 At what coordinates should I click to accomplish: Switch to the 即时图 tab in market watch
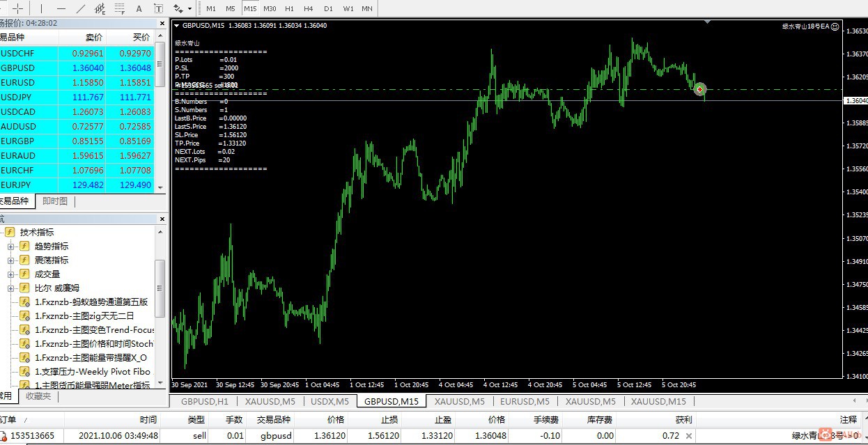(x=54, y=201)
